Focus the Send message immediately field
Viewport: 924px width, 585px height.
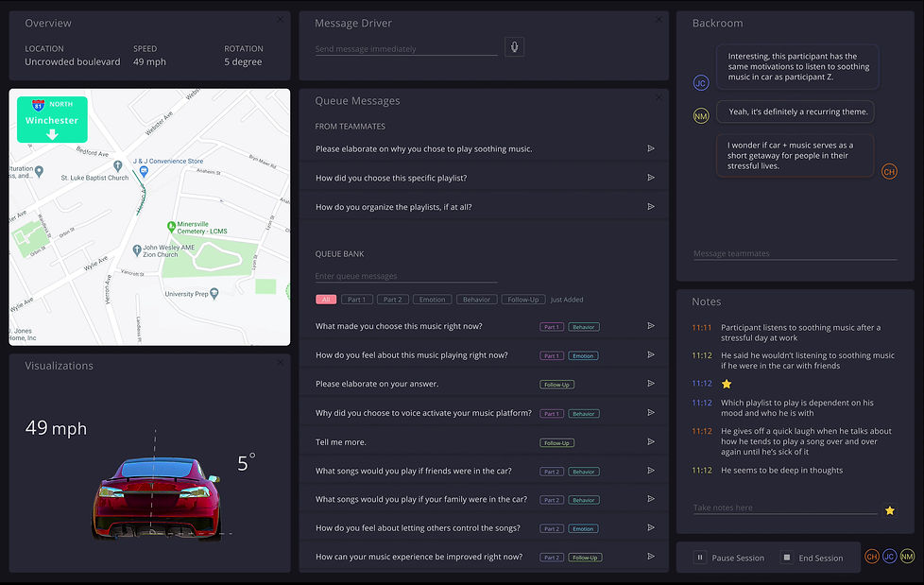point(406,49)
